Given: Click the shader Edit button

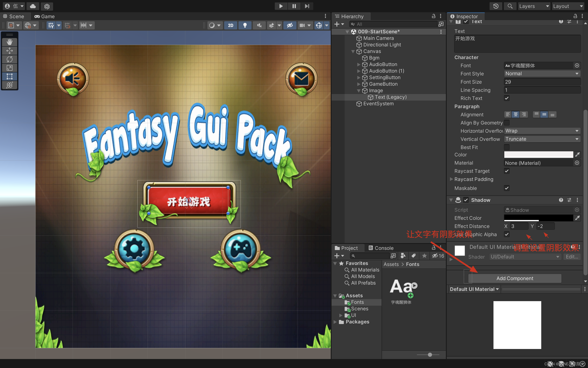Looking at the screenshot, I should click(572, 257).
